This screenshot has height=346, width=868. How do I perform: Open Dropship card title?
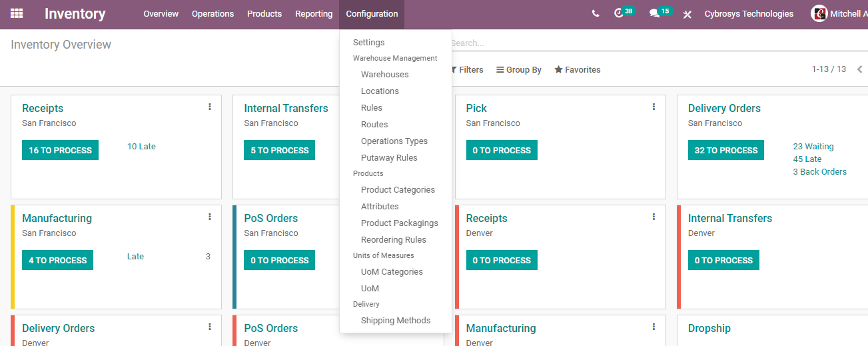pyautogui.click(x=709, y=328)
